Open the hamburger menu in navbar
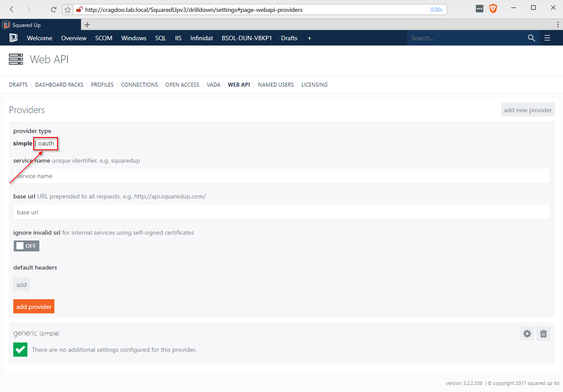 tap(548, 38)
